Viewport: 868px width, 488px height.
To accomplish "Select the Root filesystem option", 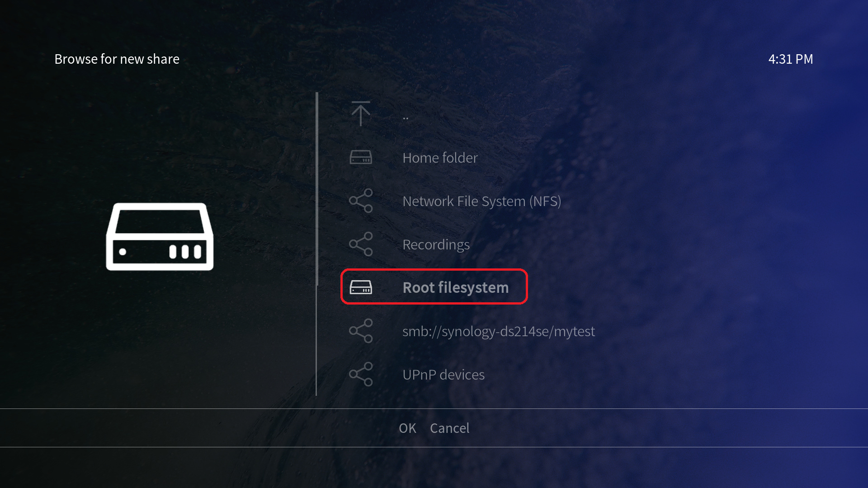I will 434,287.
